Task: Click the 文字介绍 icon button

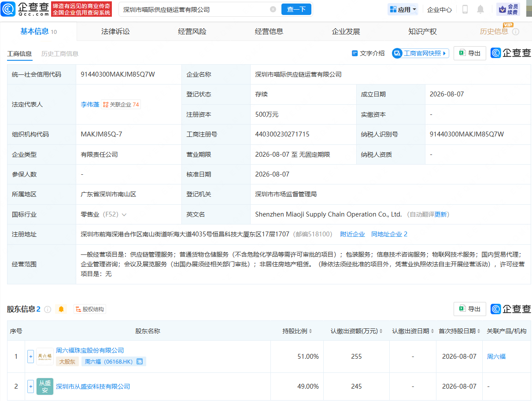Action: (x=368, y=53)
